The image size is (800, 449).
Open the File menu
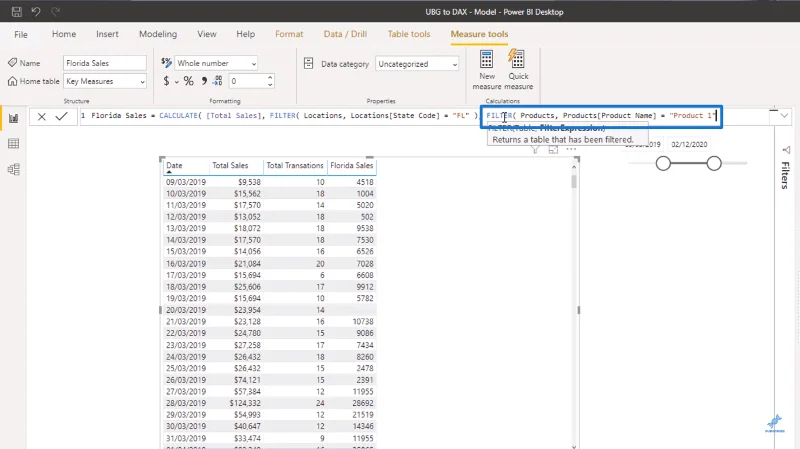pos(21,34)
